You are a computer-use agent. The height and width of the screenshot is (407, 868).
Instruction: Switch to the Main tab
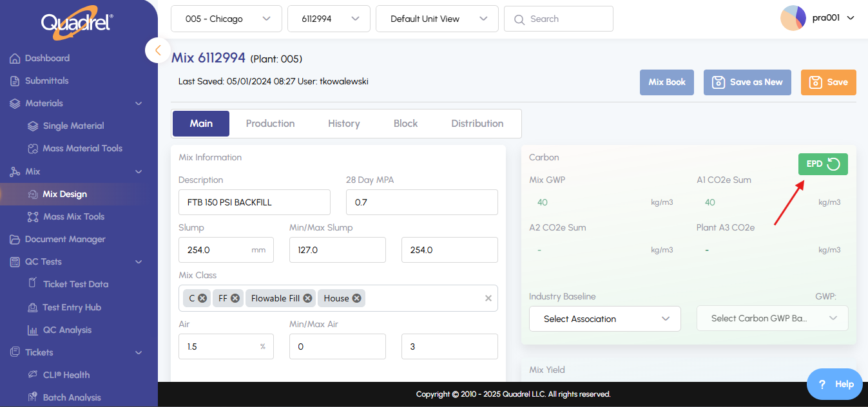[x=201, y=124]
